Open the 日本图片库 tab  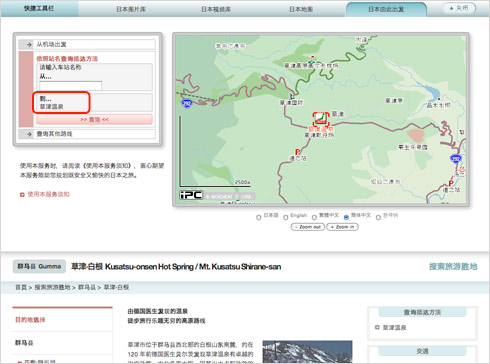coord(131,9)
